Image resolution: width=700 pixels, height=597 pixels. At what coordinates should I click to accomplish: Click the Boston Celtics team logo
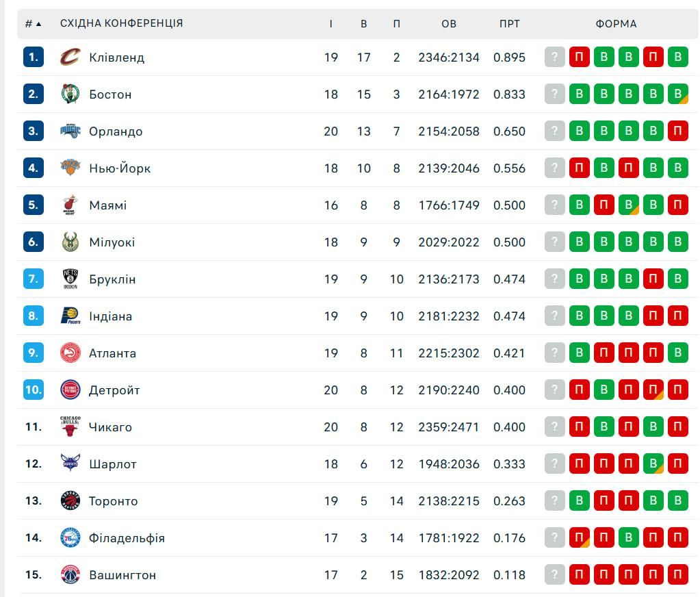(x=70, y=94)
